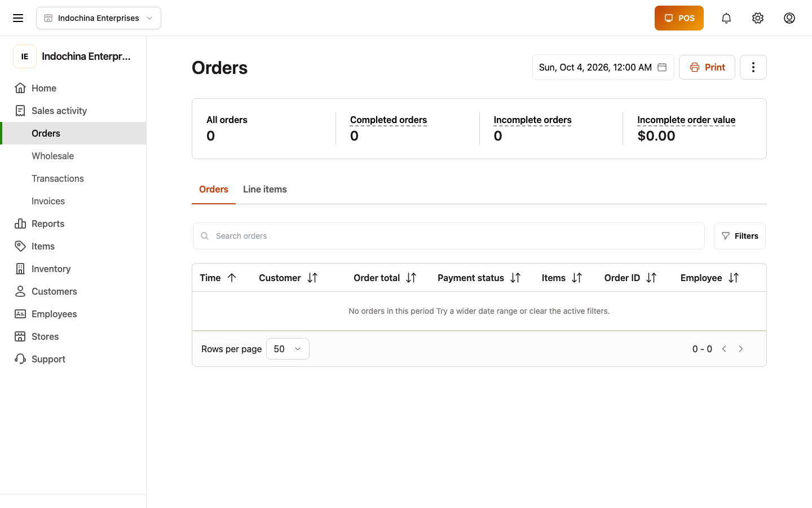The height and width of the screenshot is (508, 812).
Task: Click the calendar icon in date field
Action: coord(662,67)
